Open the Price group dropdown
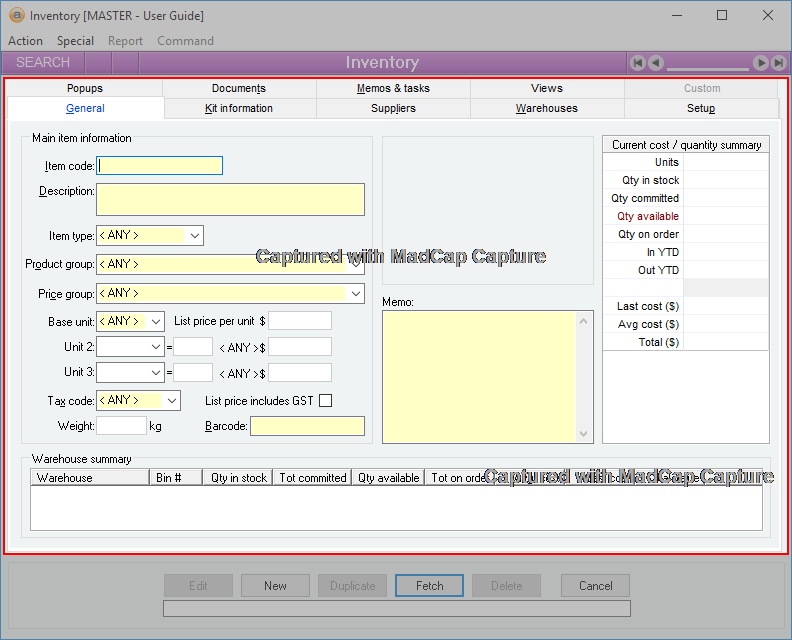 (356, 294)
